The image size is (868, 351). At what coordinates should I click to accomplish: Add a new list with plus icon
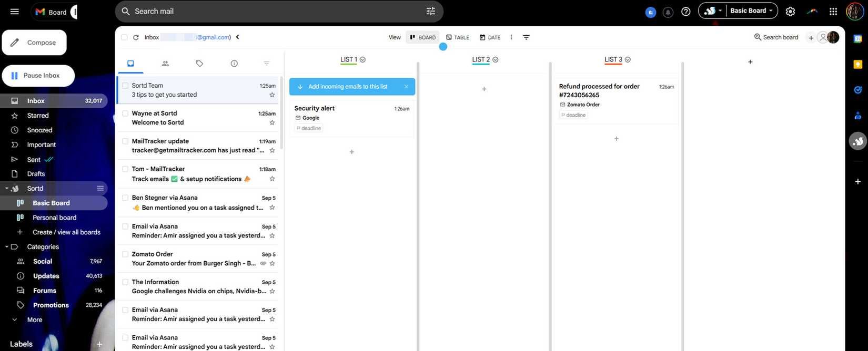pyautogui.click(x=750, y=62)
